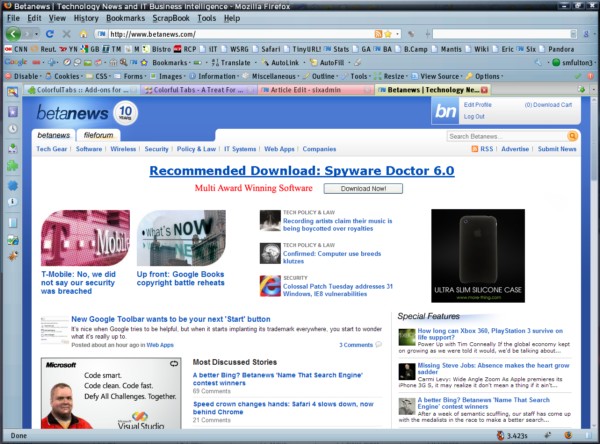Screen dimensions: 600x444
Task: Expand the Disable menu on developer toolbar
Action: pyautogui.click(x=23, y=76)
